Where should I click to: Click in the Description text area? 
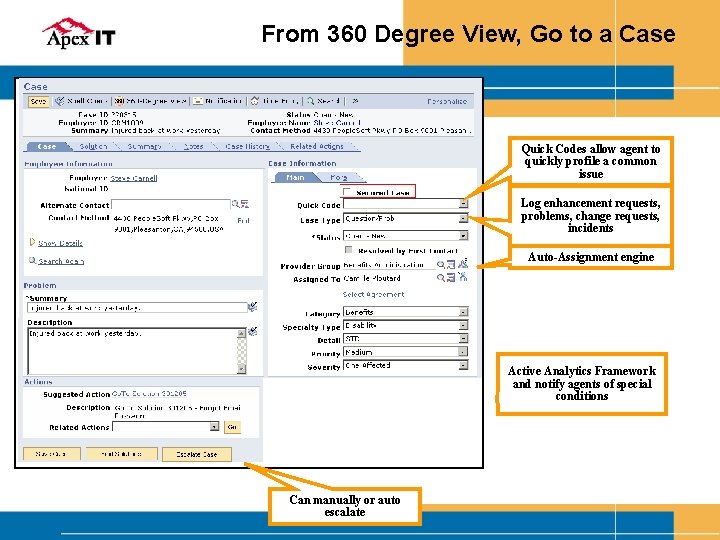132,351
